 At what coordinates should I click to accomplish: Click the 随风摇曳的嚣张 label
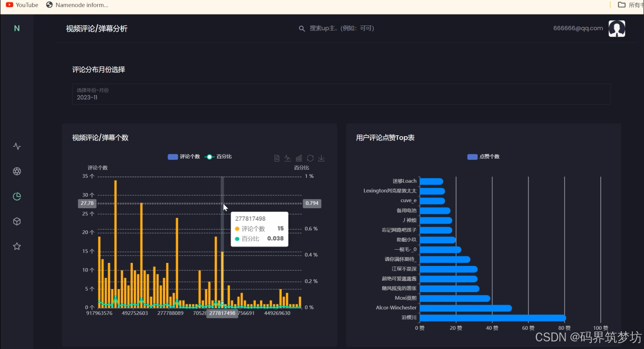[x=399, y=288]
